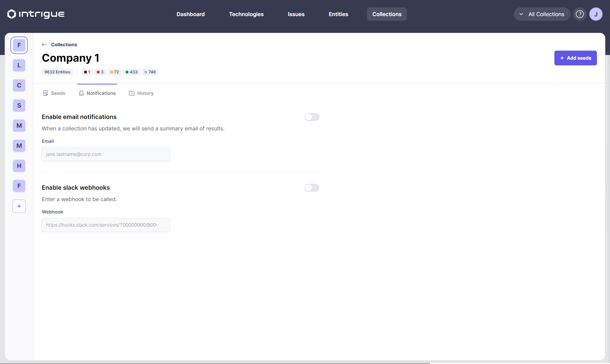The image size is (610, 364).
Task: Switch to the History tab
Action: [x=141, y=93]
